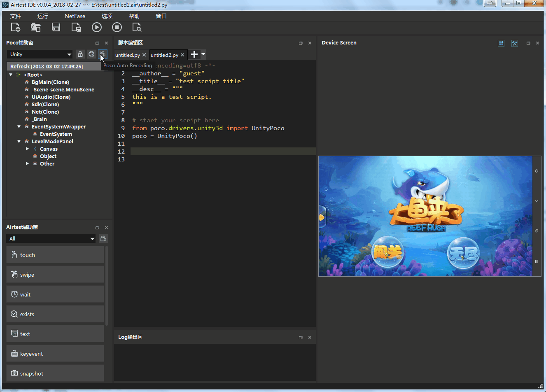
Task: Click the 闯关 bubble in device screen
Action: tap(387, 252)
